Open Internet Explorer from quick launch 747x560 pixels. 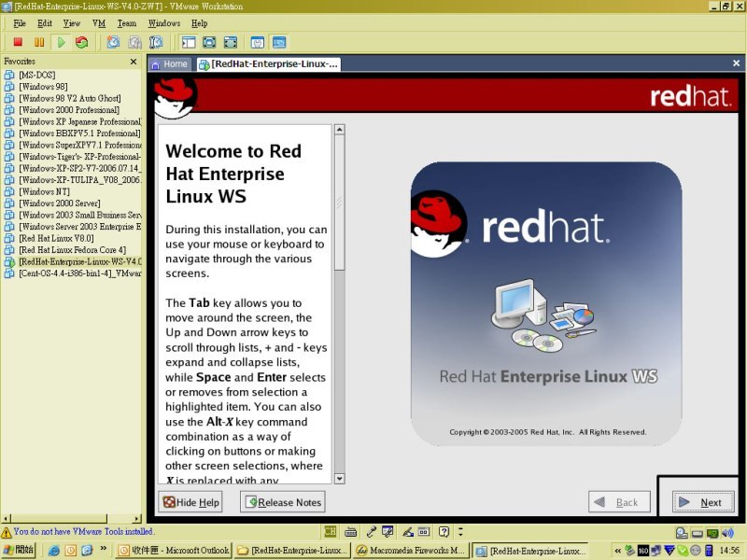pyautogui.click(x=54, y=551)
